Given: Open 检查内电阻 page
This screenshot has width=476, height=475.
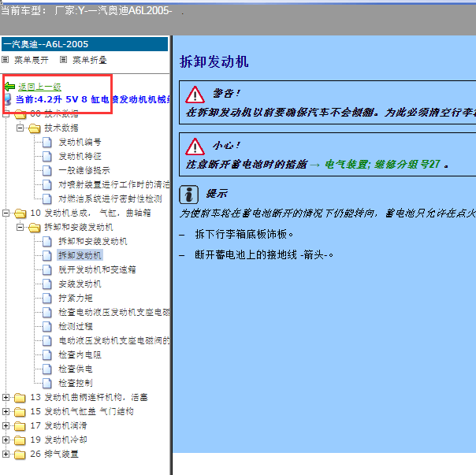Looking at the screenshot, I should 80,354.
